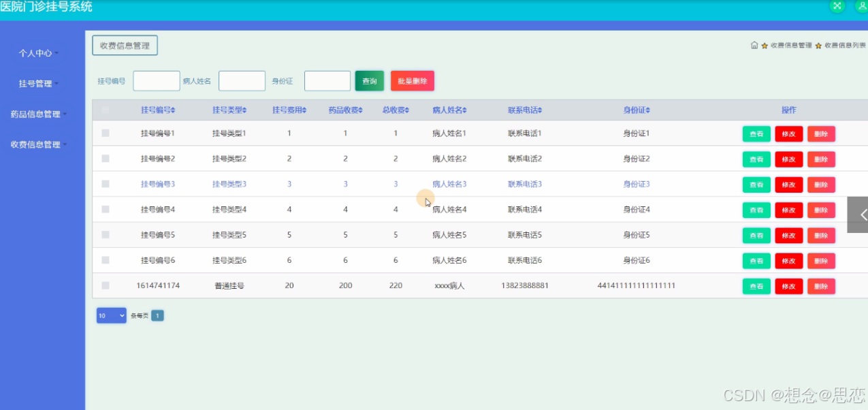The width and height of the screenshot is (868, 410).
Task: Check the row checkbox for 挂号编号2
Action: (106, 159)
